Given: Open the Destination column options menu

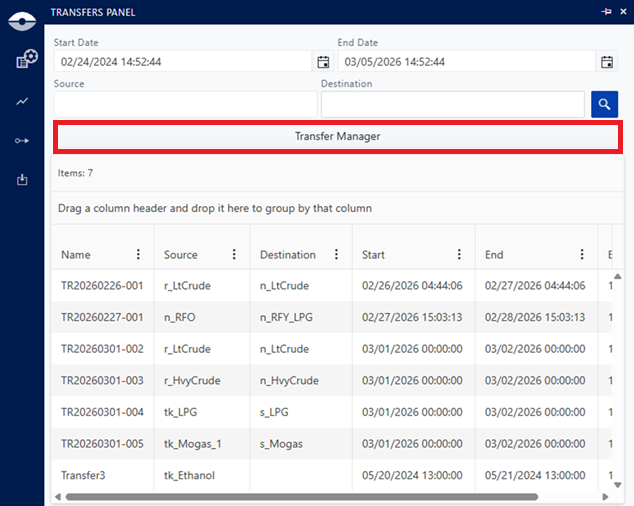Looking at the screenshot, I should (336, 254).
